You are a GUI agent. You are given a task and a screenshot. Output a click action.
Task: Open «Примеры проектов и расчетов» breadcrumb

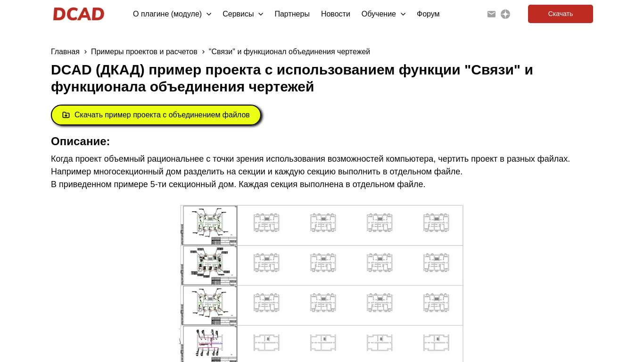click(x=144, y=52)
